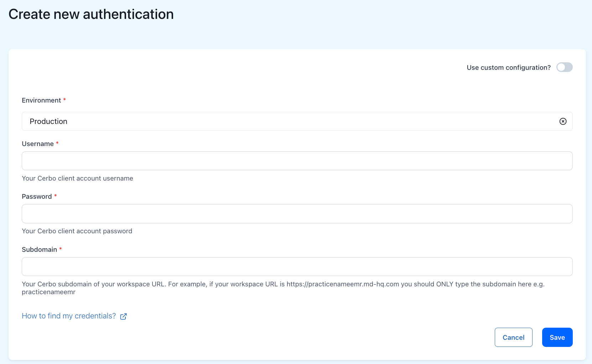This screenshot has width=592, height=364.
Task: Click the Environment field label
Action: [41, 100]
